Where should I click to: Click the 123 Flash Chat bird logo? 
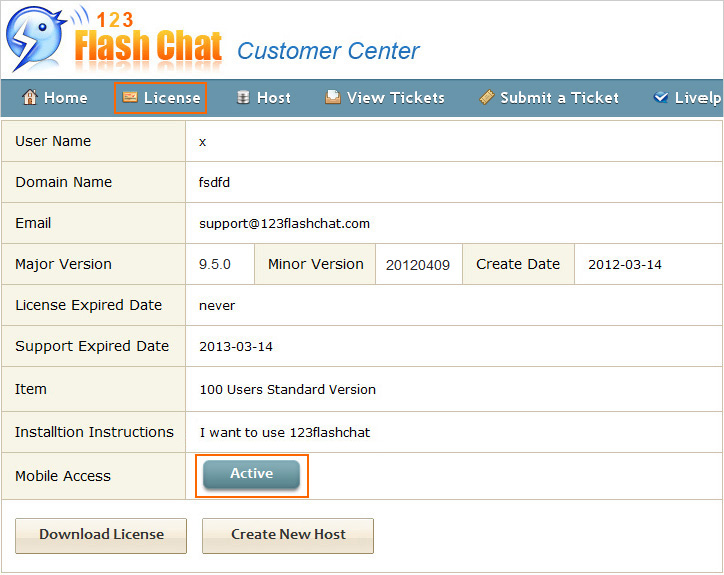[x=36, y=39]
